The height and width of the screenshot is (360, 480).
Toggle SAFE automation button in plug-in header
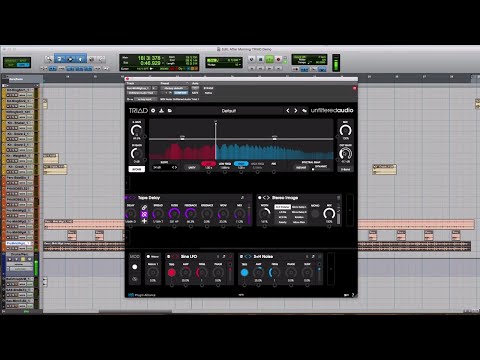tap(195, 93)
